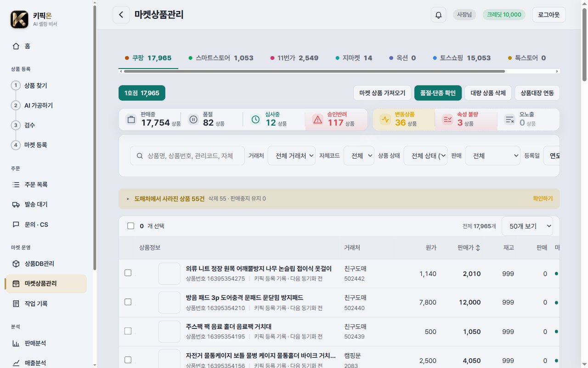Open the 전체 상태 dropdown

click(425, 155)
